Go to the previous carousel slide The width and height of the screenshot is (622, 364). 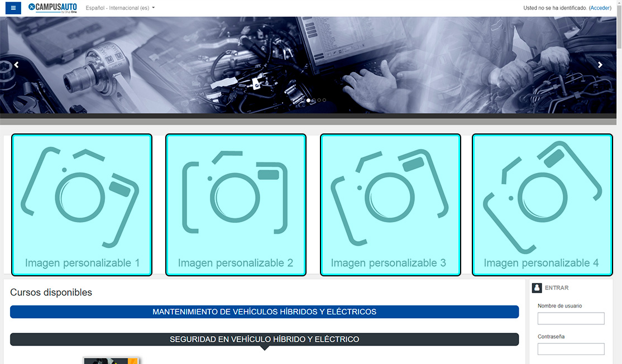pos(17,65)
